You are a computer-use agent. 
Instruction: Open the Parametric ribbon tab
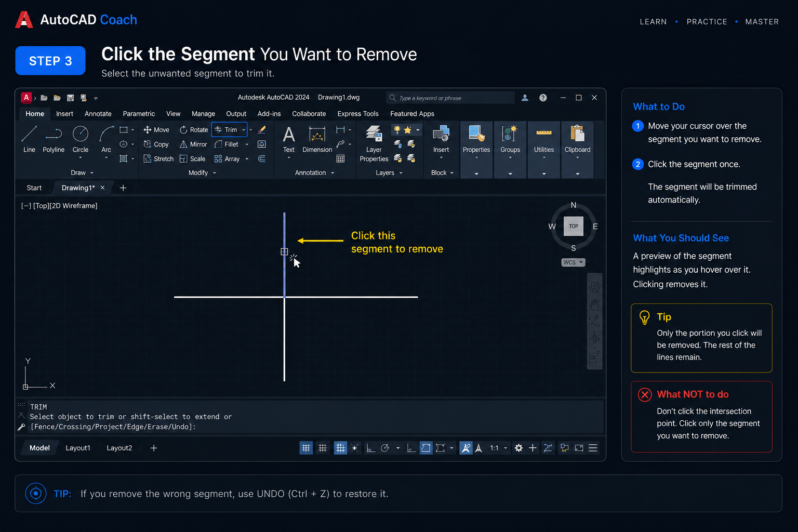(139, 114)
